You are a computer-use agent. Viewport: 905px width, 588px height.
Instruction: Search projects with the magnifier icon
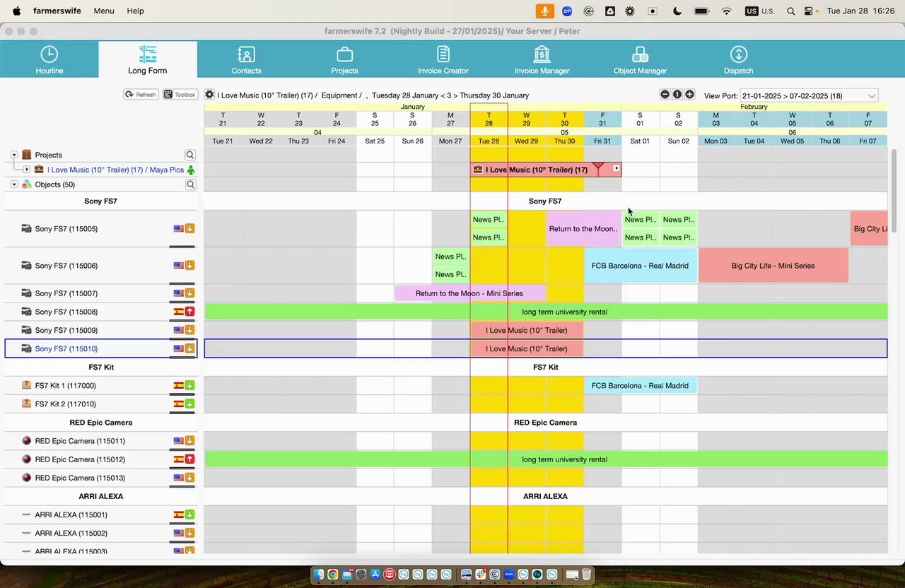[190, 155]
